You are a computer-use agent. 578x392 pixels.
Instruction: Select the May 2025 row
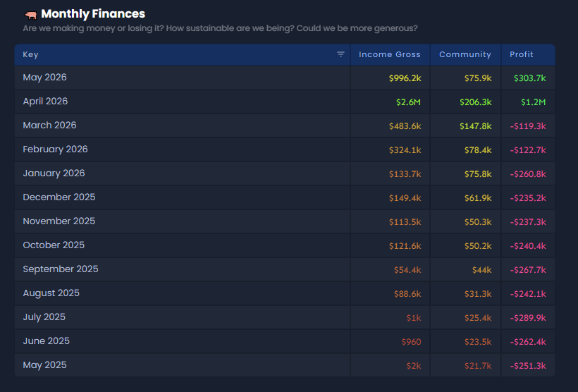pyautogui.click(x=285, y=365)
